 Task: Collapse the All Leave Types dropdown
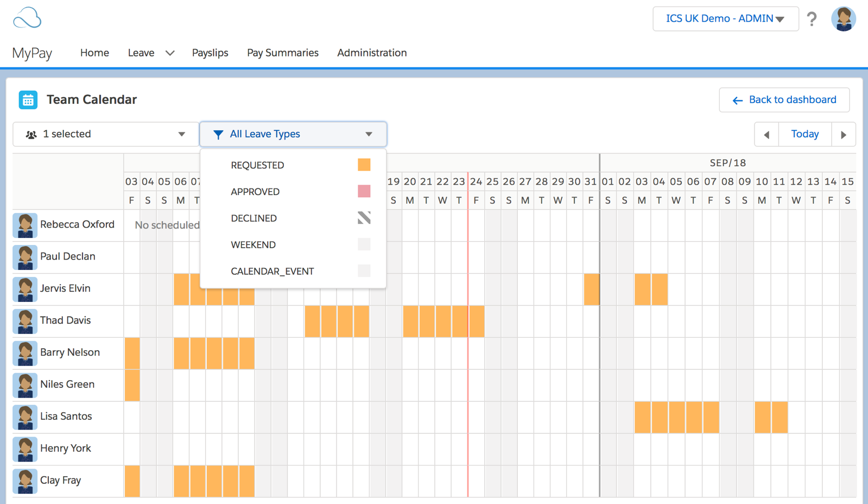(x=293, y=134)
